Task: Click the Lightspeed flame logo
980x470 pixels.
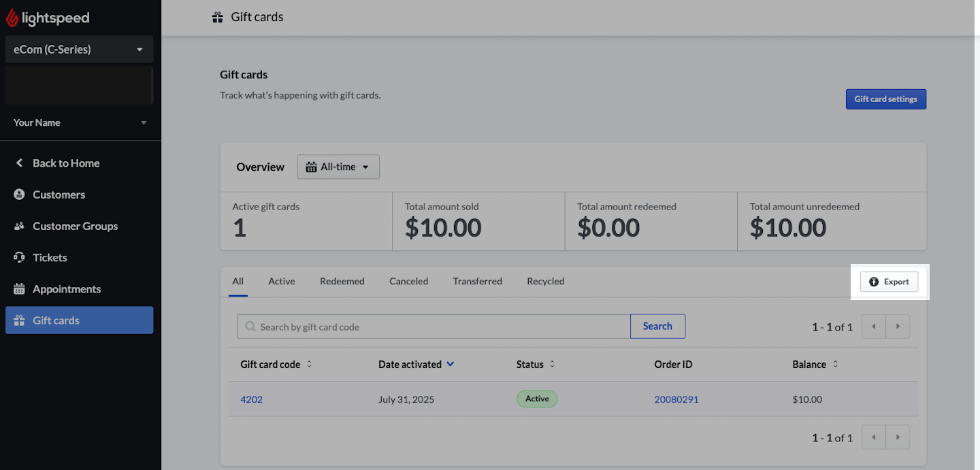Action: pos(14,17)
